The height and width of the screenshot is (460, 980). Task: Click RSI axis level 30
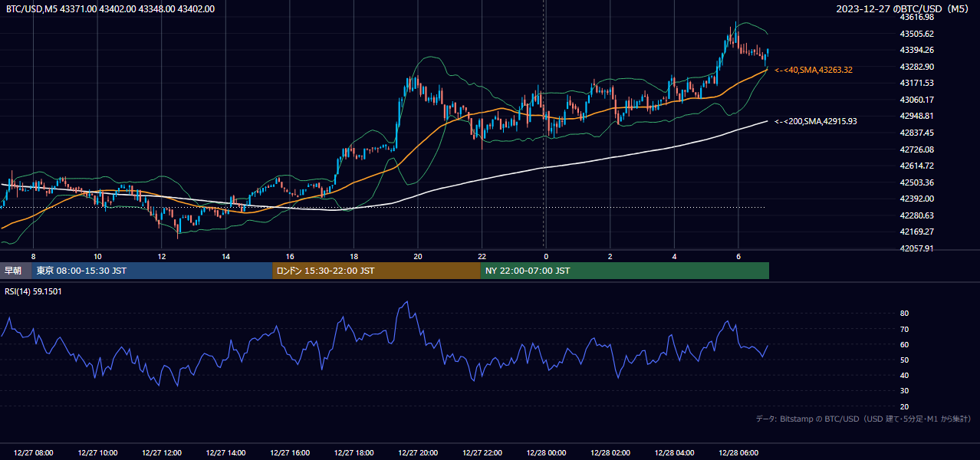[904, 391]
